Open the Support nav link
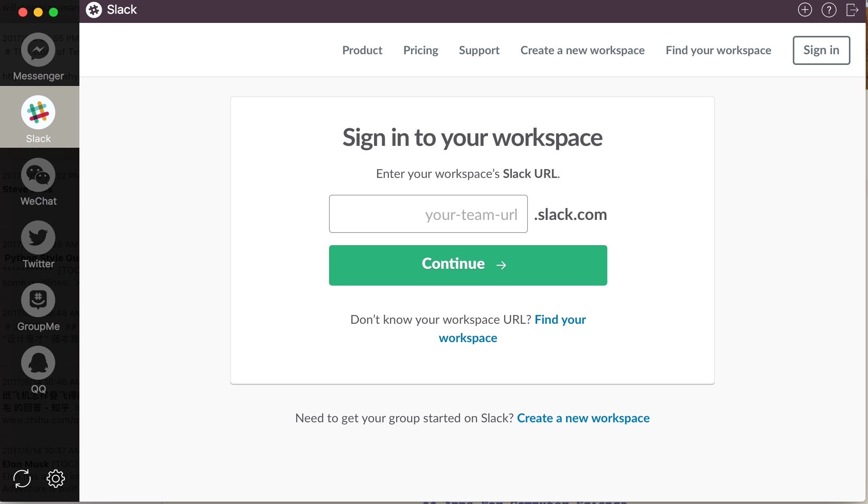This screenshot has height=504, width=868. pos(479,50)
